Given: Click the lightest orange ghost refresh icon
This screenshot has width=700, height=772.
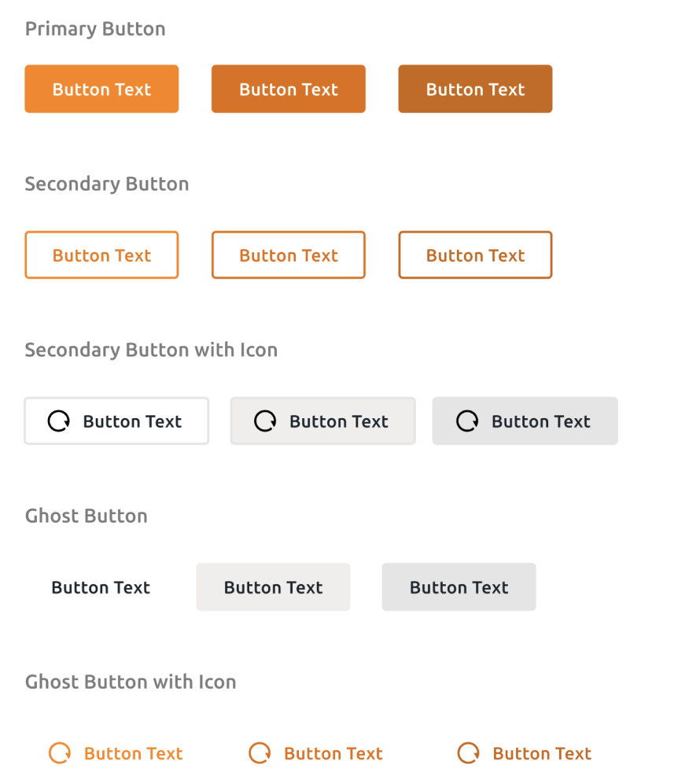Looking at the screenshot, I should tap(60, 753).
